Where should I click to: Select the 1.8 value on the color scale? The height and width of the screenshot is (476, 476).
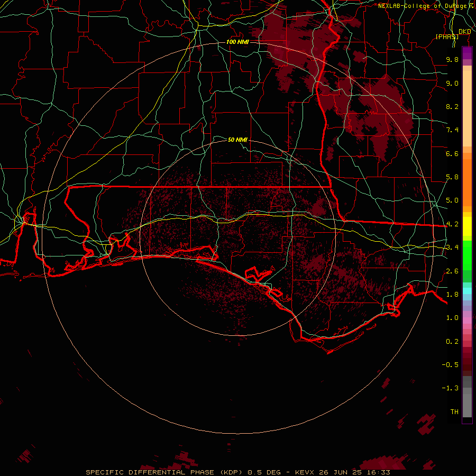point(452,295)
